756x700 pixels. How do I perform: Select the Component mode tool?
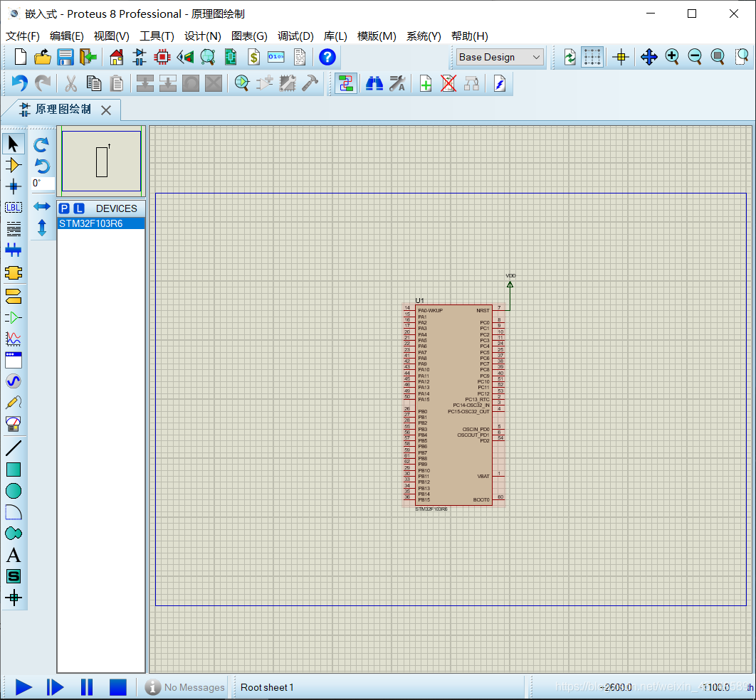(x=14, y=166)
